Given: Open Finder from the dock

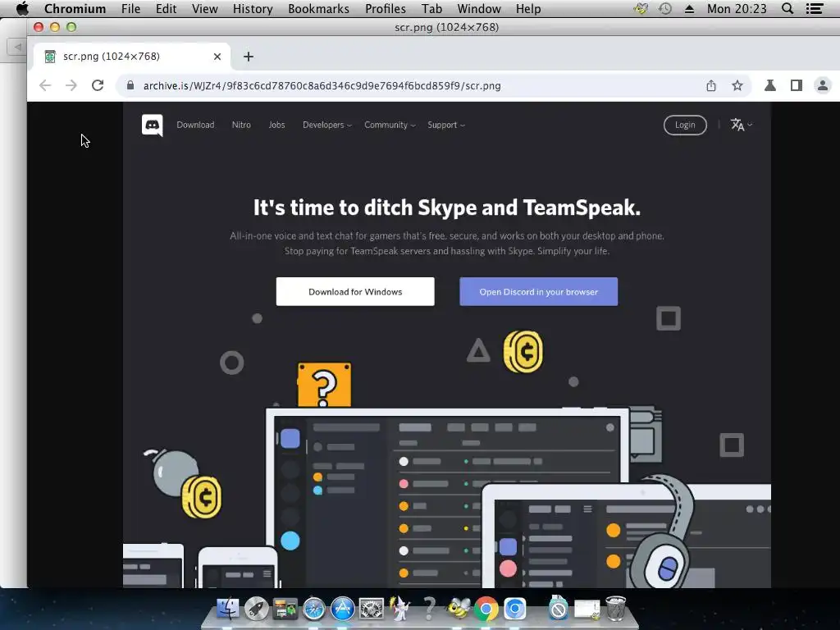Looking at the screenshot, I should pos(228,609).
